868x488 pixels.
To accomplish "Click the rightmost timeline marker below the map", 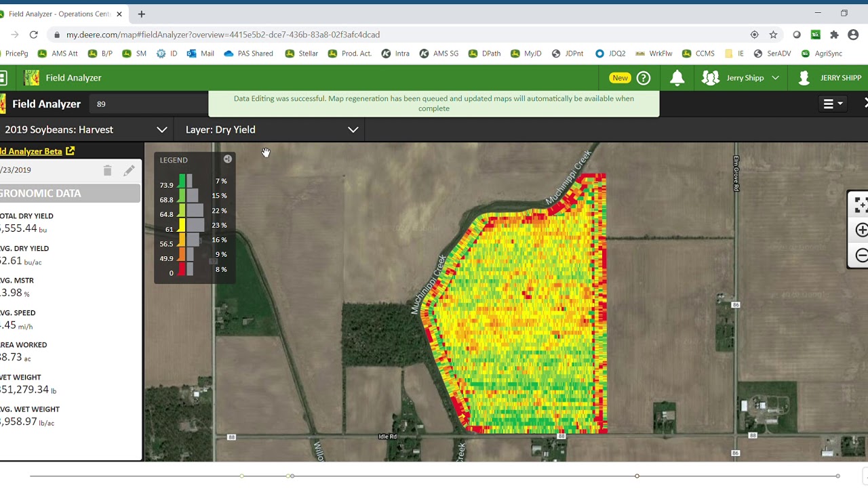I will (x=838, y=476).
